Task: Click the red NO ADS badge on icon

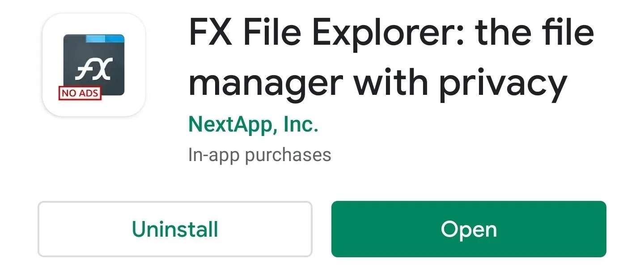Action: tap(80, 94)
